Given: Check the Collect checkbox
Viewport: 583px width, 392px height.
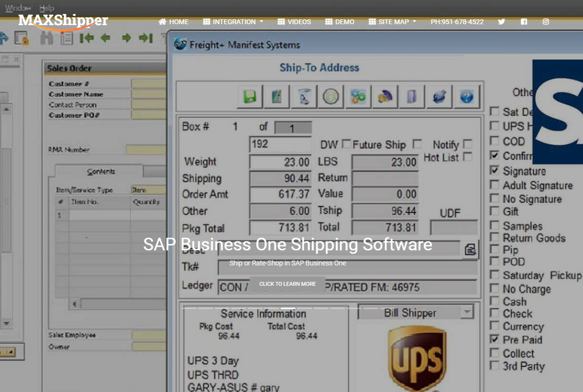Looking at the screenshot, I should click(x=494, y=352).
